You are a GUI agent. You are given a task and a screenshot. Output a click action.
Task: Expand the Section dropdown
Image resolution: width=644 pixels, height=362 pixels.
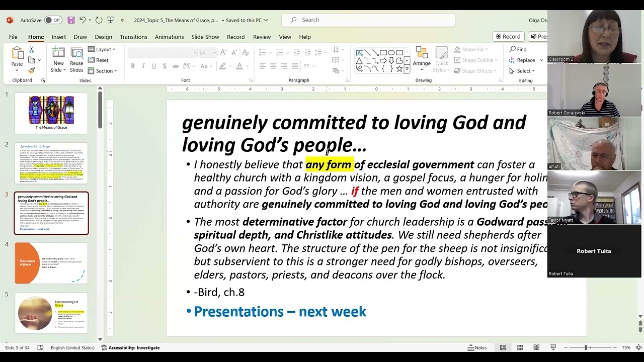tap(103, 71)
